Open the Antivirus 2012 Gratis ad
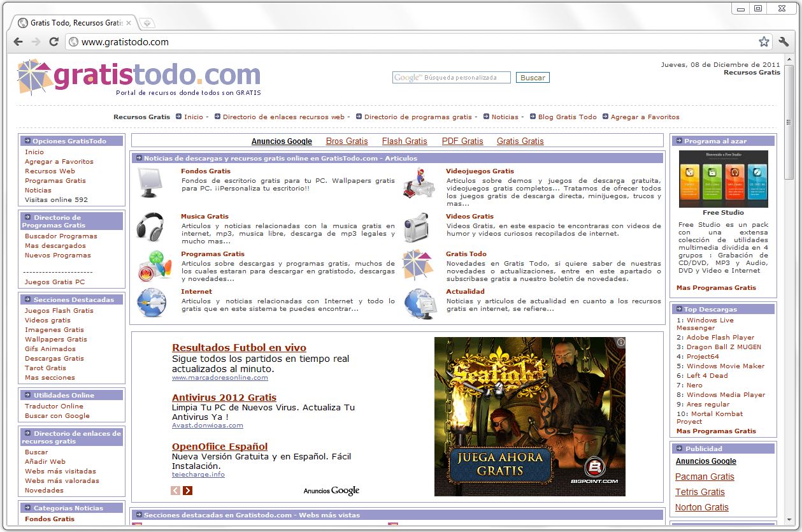802x532 pixels. click(224, 398)
